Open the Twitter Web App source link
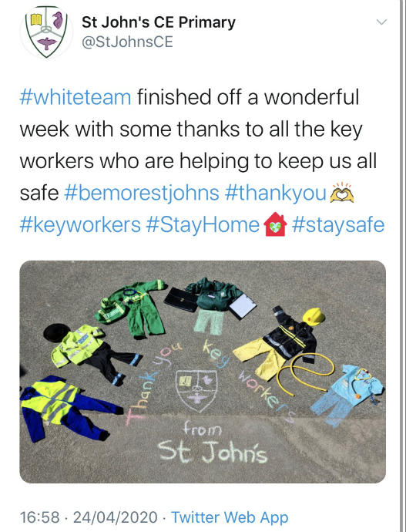Viewport: 406px width, 532px height. 230,517
